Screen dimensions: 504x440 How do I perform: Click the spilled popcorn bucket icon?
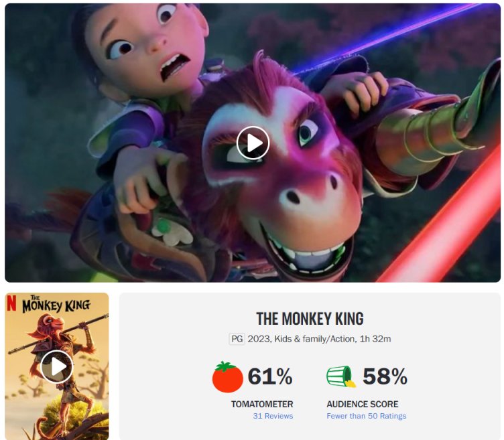[x=341, y=376]
